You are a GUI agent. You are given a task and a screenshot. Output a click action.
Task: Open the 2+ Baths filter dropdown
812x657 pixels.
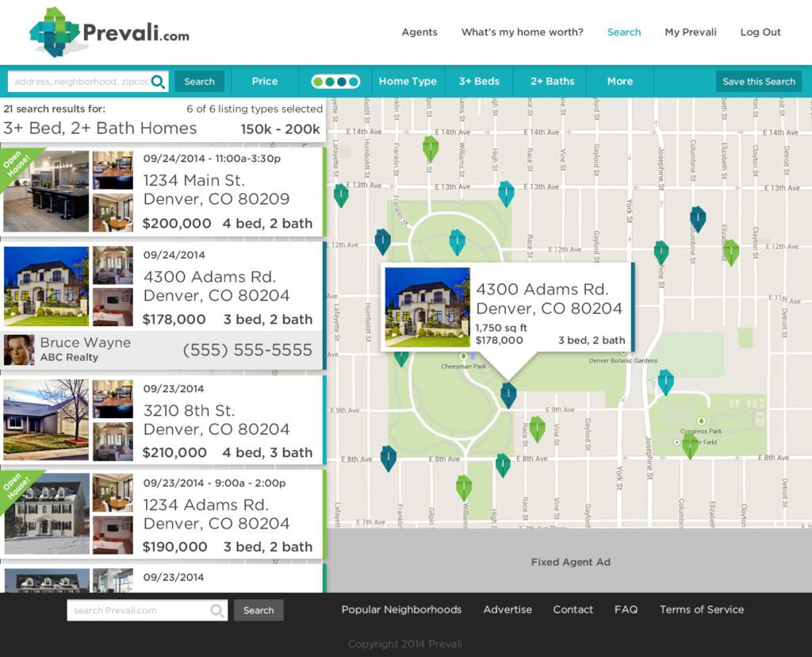552,82
